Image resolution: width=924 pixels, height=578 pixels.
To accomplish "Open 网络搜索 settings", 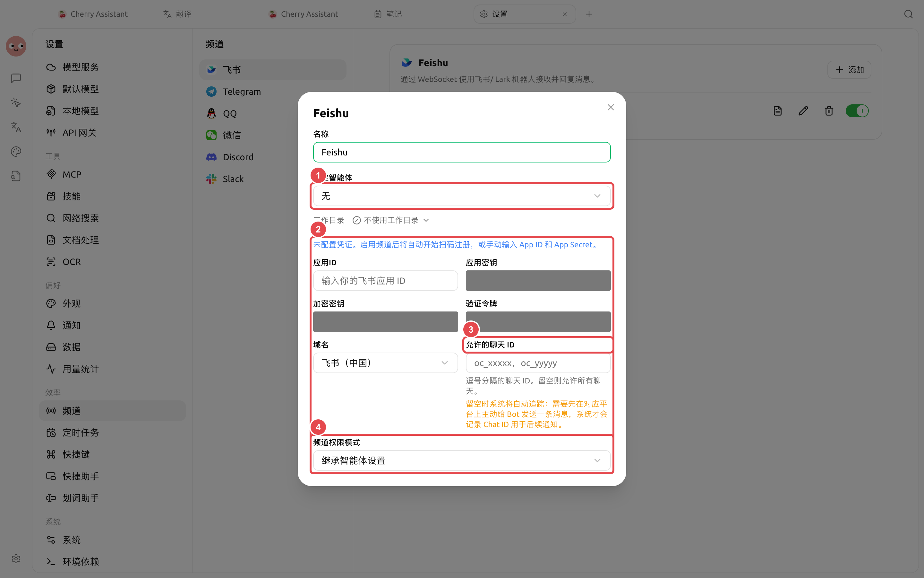I will [112, 218].
